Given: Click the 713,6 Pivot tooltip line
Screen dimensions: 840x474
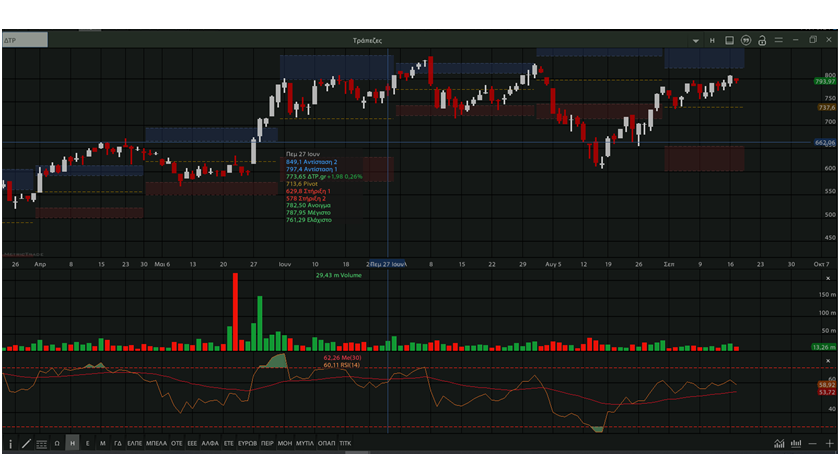Looking at the screenshot, I should (x=302, y=184).
